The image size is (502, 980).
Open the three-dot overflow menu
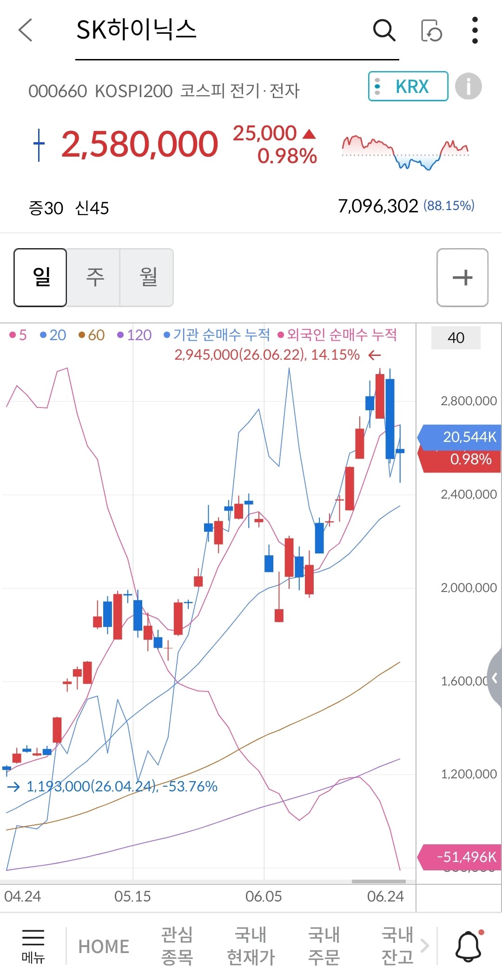tap(475, 30)
